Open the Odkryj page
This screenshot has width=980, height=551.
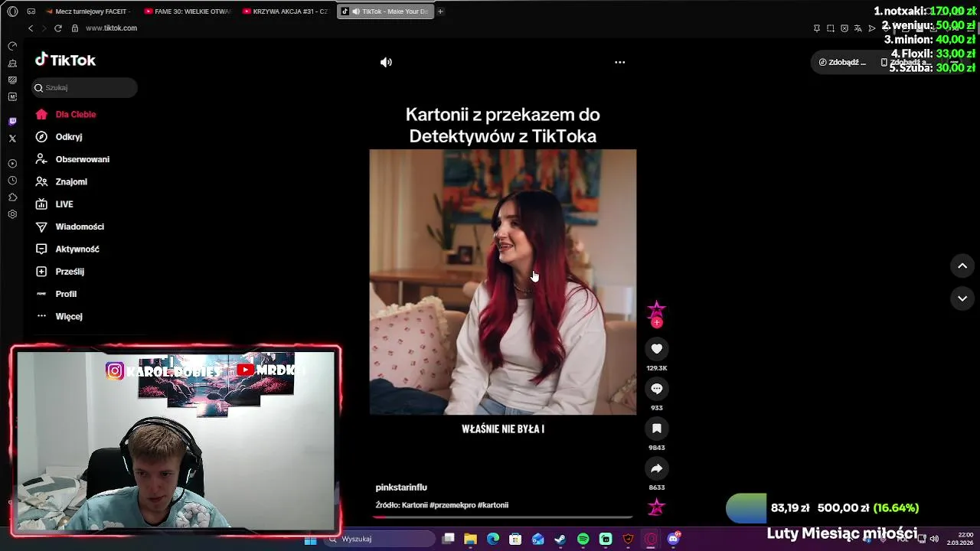(x=59, y=137)
